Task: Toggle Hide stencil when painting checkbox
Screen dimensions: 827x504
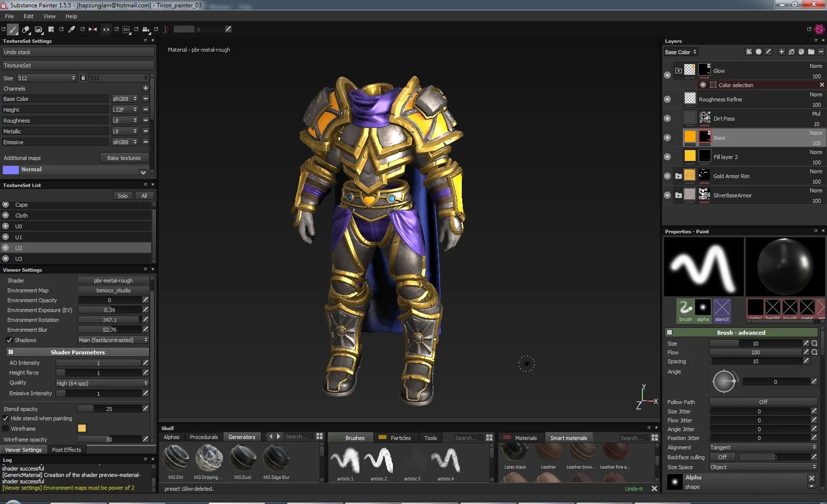Action: [5, 418]
